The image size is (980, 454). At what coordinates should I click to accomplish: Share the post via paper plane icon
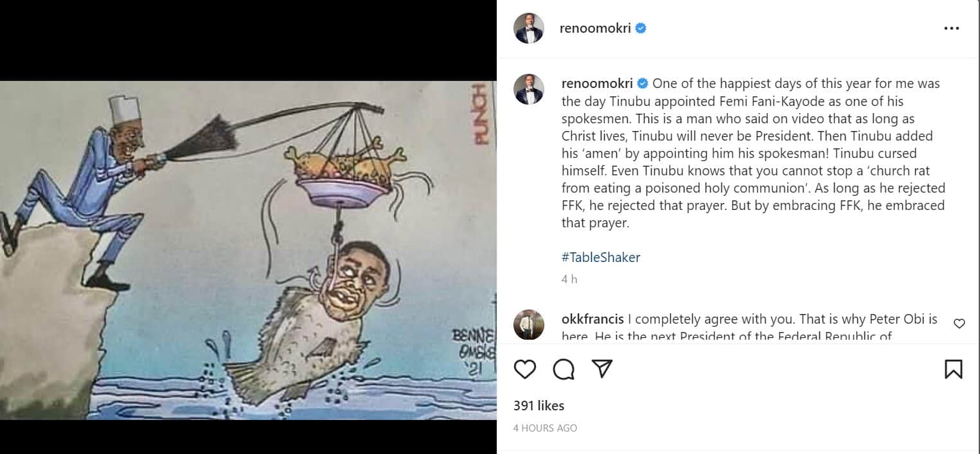coord(601,369)
